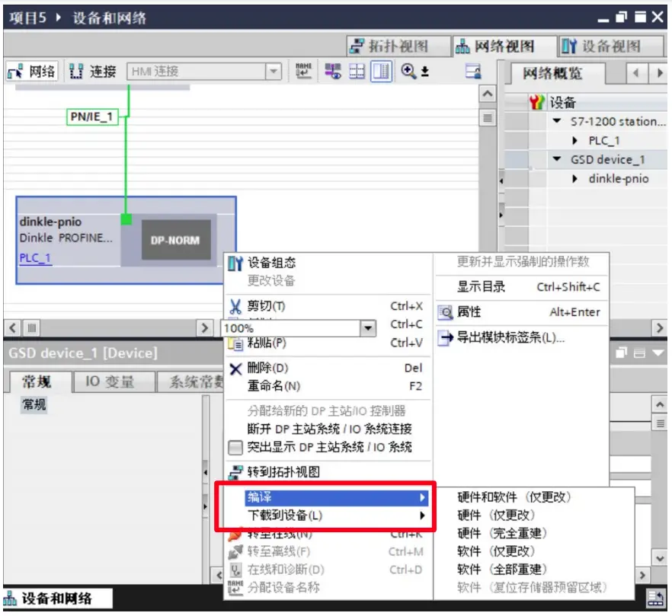Click disconnect DP master/IO system entry
Image resolution: width=672 pixels, height=616 pixels.
328,429
